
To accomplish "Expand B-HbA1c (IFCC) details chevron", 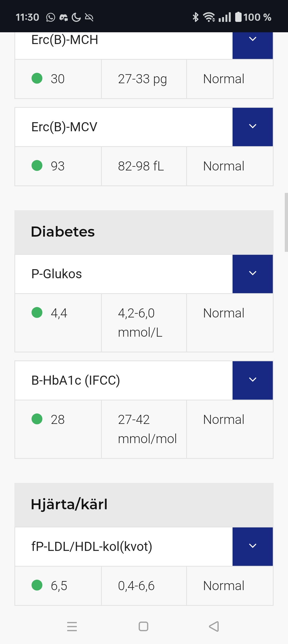I will tap(253, 380).
